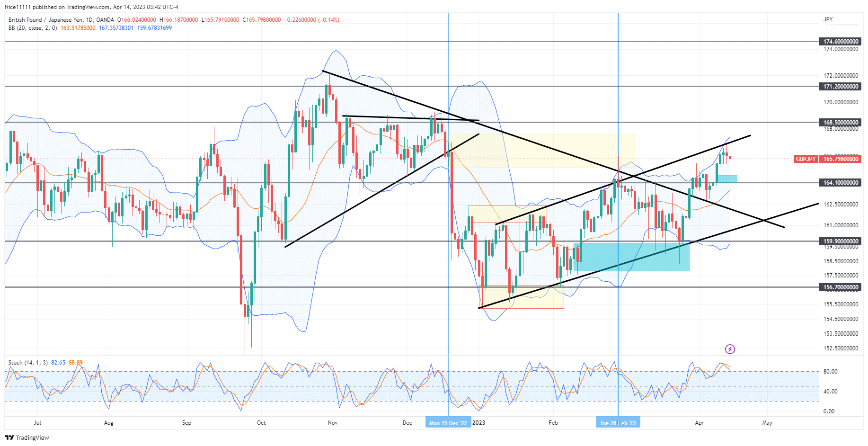Select the 159.90000000 horizontal level label
This screenshot has width=868, height=446.
(x=841, y=241)
